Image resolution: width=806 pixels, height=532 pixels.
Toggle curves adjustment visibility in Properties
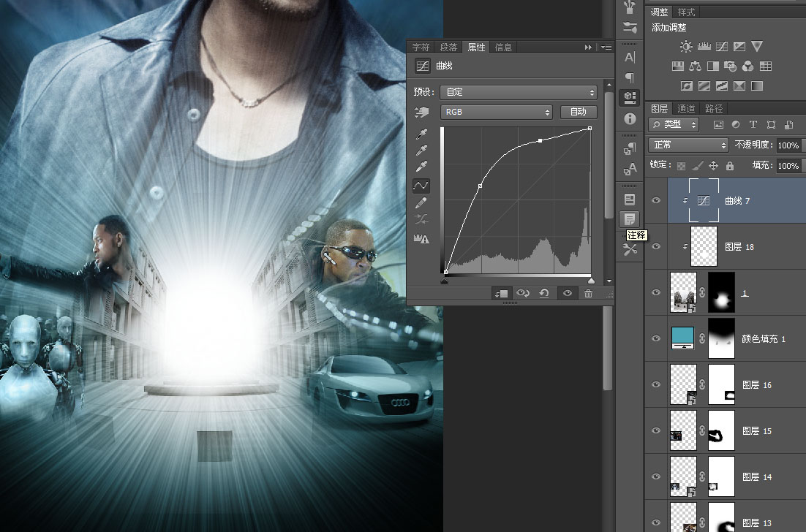tap(567, 293)
